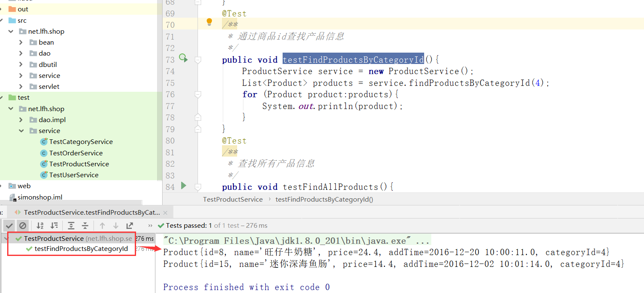Collapse net.lfh.shop under src

11,31
